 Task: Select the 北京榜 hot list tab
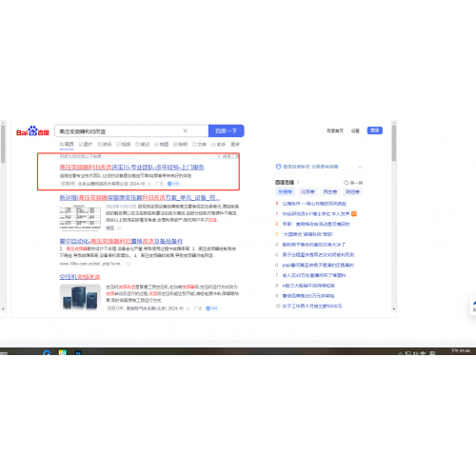307,191
